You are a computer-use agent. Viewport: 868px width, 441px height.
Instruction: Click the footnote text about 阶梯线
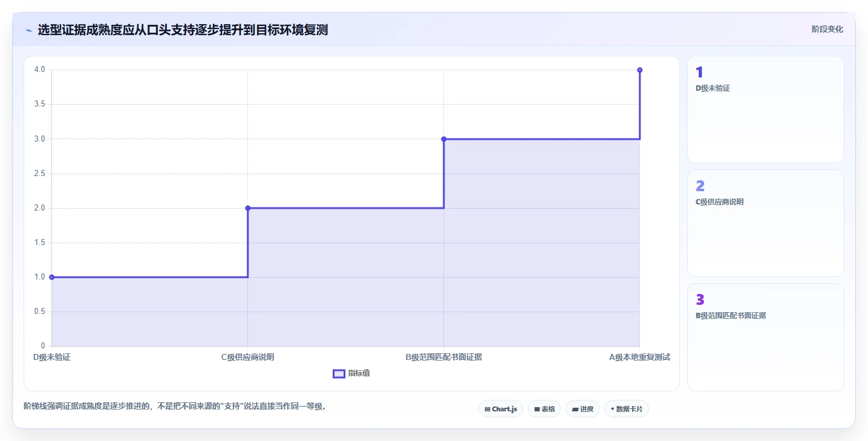175,407
